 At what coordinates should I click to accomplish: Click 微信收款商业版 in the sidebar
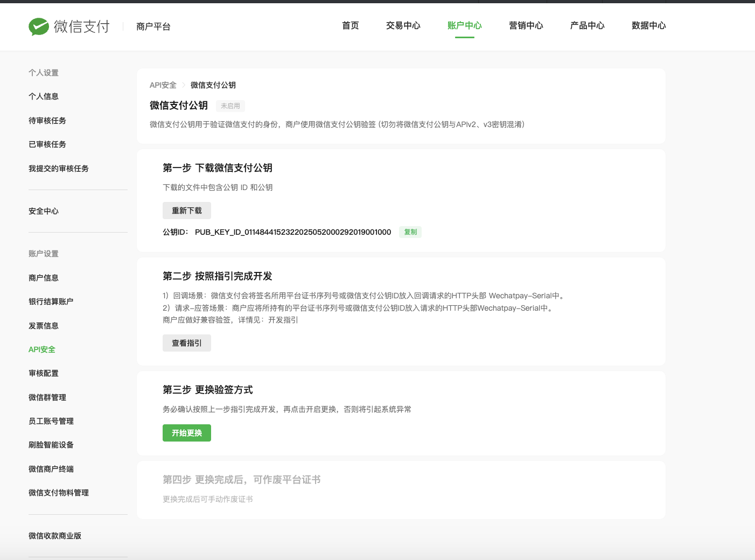[55, 536]
